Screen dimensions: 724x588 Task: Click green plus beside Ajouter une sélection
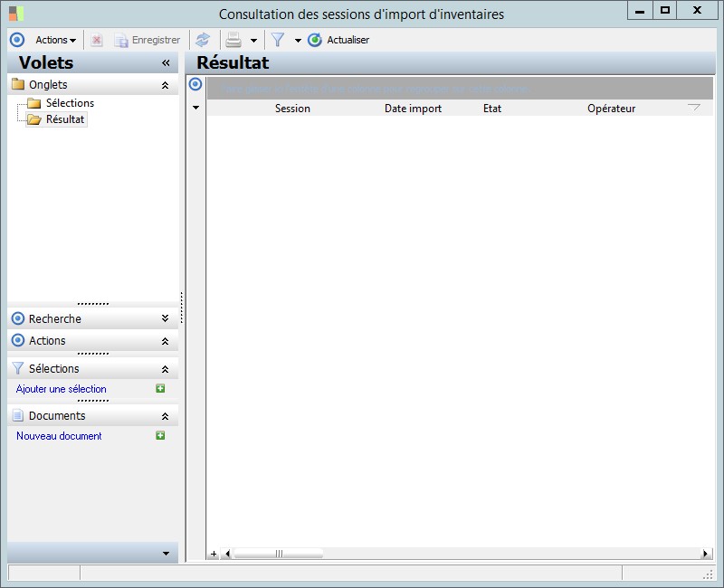[x=160, y=388]
